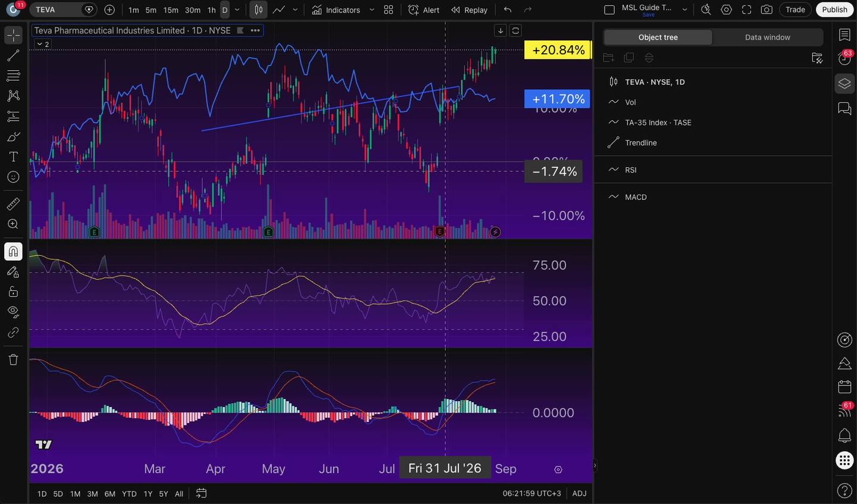Select the 1h timeframe
This screenshot has height=504, width=857.
click(x=211, y=10)
